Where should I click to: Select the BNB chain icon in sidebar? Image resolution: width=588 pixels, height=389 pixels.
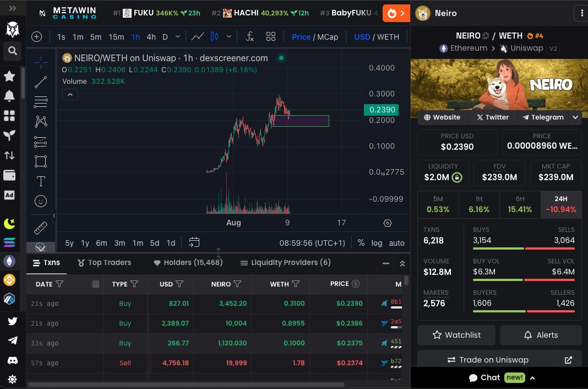[x=9, y=280]
